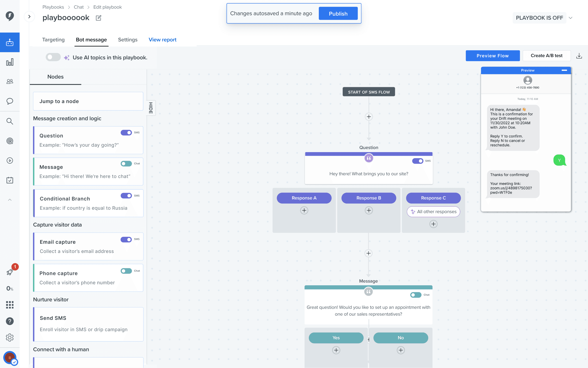Go to Chat breadcrumb
The width and height of the screenshot is (588, 368).
[x=79, y=7]
